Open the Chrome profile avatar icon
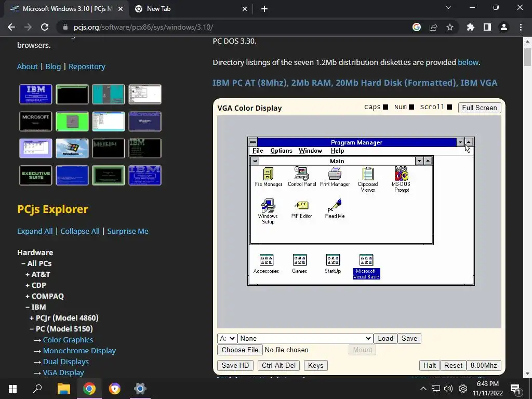Image resolution: width=532 pixels, height=399 pixels. [504, 27]
